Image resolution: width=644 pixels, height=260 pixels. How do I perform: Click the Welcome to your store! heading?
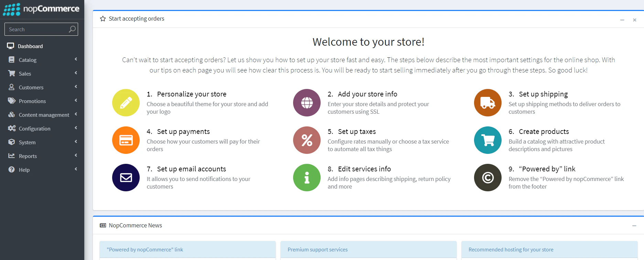point(368,42)
